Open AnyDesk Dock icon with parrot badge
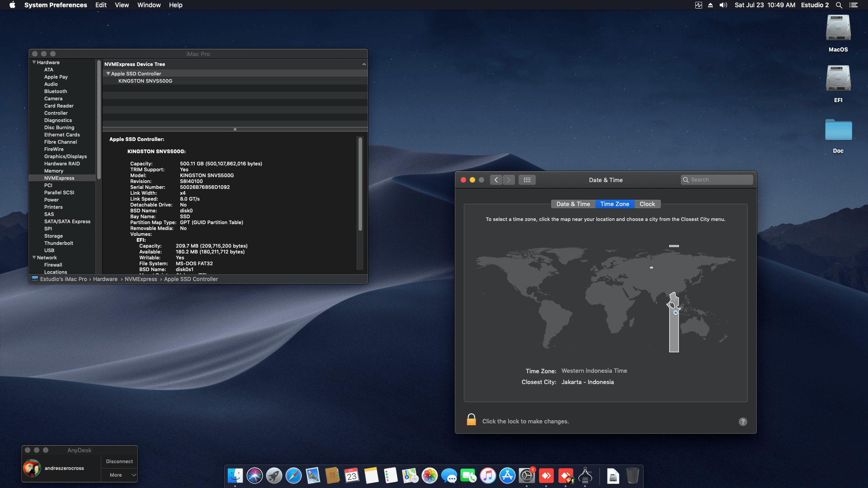 566,475
